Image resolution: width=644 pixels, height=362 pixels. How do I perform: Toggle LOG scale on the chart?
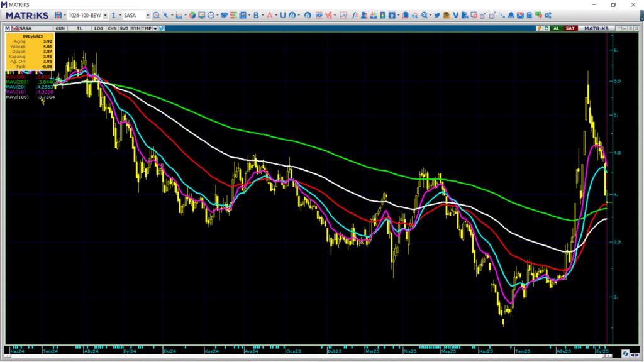tap(99, 28)
